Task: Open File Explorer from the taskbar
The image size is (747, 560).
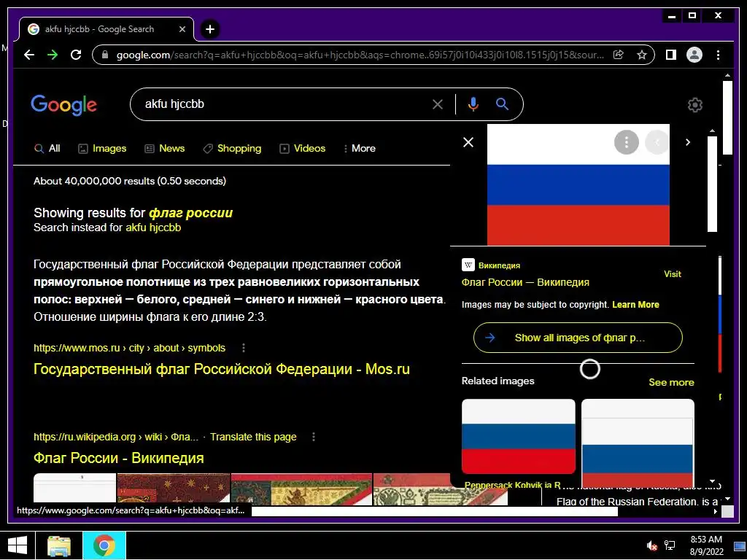Action: tap(59, 545)
